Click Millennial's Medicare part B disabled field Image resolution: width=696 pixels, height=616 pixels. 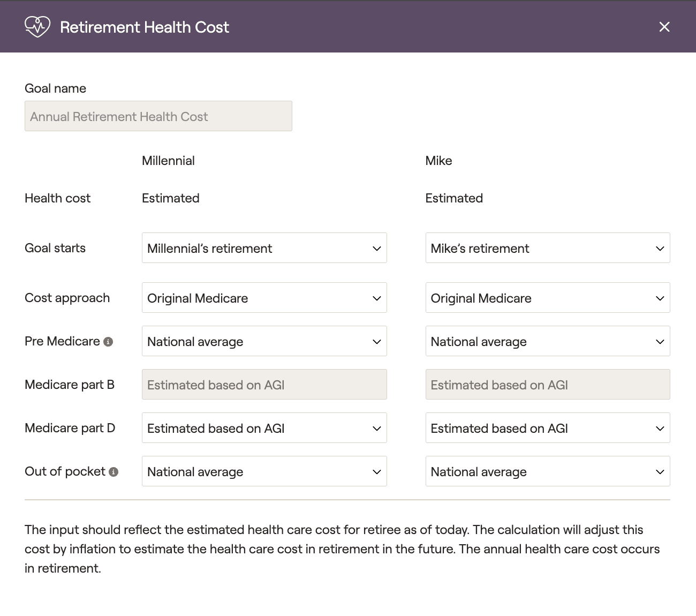click(264, 385)
